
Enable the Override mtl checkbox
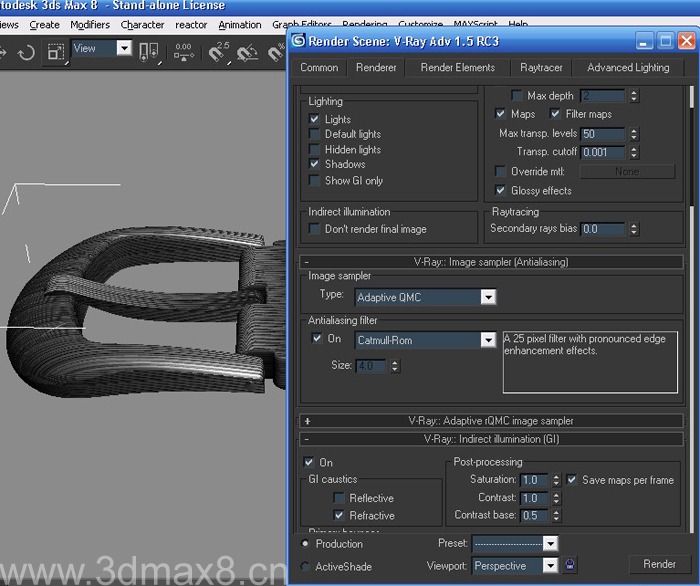click(x=500, y=171)
